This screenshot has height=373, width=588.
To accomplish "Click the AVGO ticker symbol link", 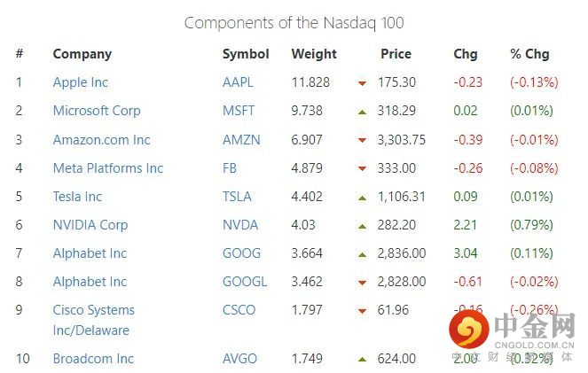I will 239,358.
